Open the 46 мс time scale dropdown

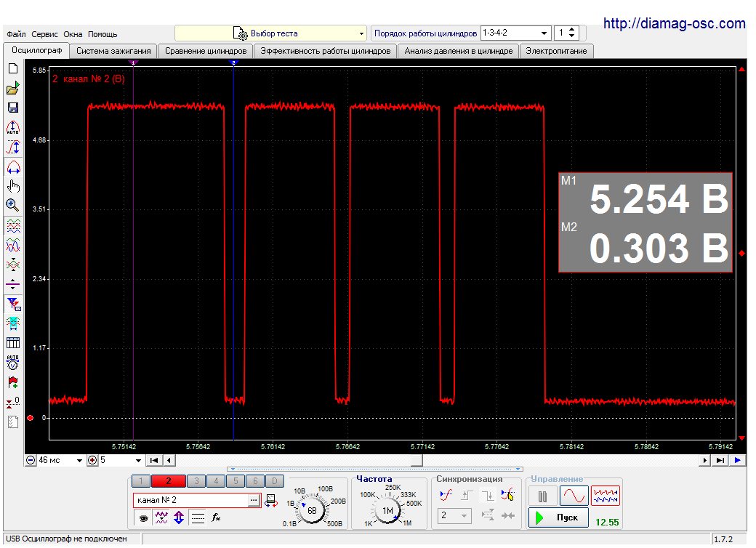click(x=79, y=461)
